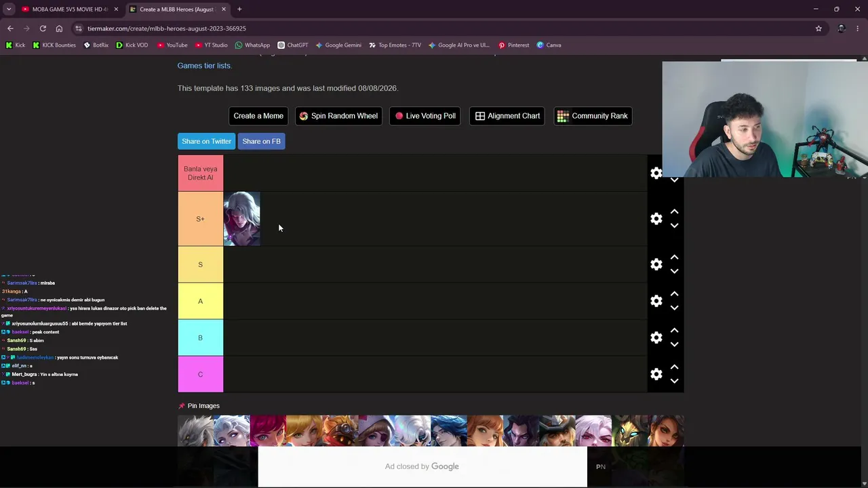868x488 pixels.
Task: Move the C tier row down
Action: [x=674, y=381]
